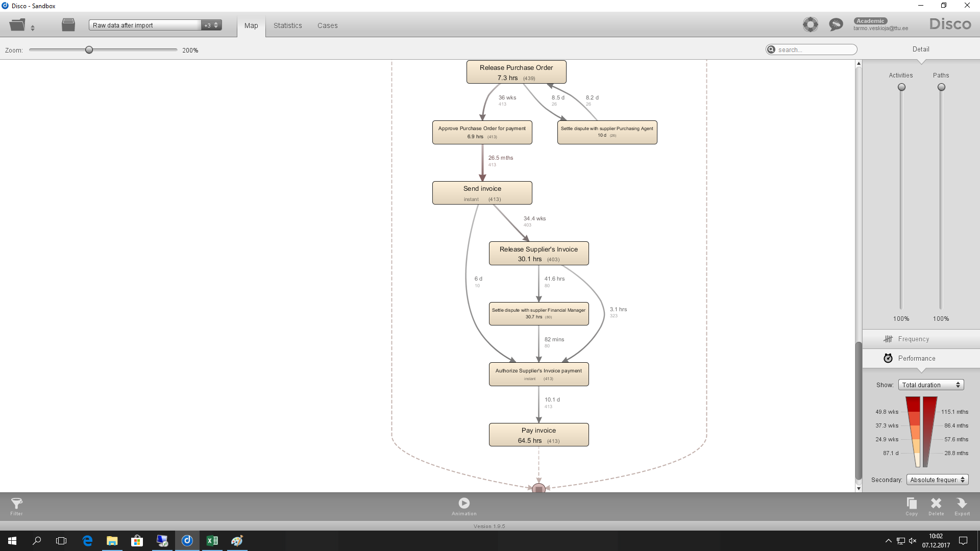
Task: Select 'Release Supplier's Invoice' node
Action: coord(538,254)
